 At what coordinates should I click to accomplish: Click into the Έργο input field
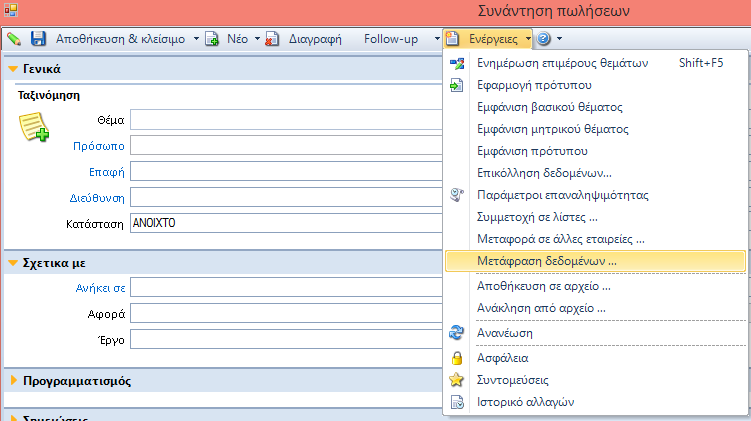286,339
